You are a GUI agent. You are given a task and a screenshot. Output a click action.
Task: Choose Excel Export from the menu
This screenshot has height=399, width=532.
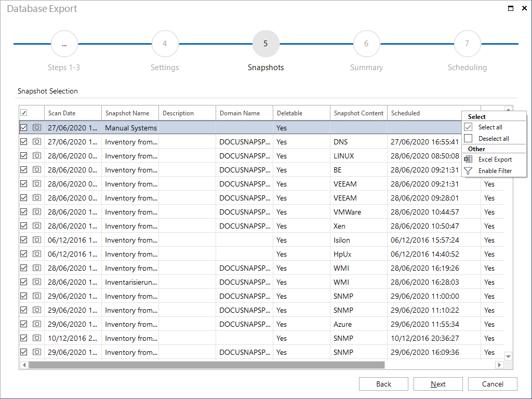pyautogui.click(x=494, y=159)
